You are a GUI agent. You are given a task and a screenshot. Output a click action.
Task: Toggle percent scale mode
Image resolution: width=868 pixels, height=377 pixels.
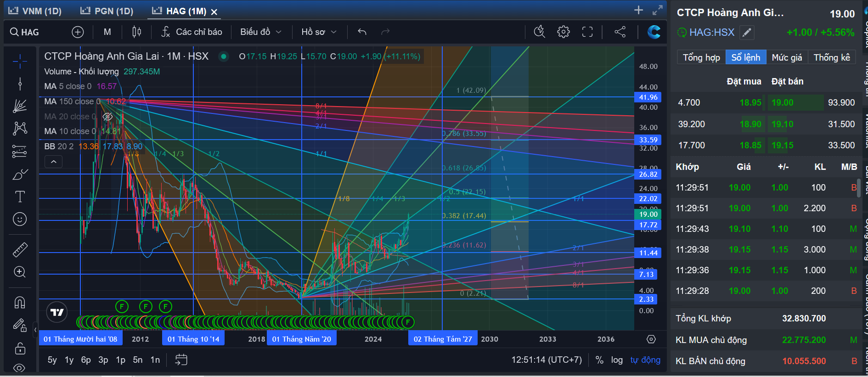[x=599, y=360]
